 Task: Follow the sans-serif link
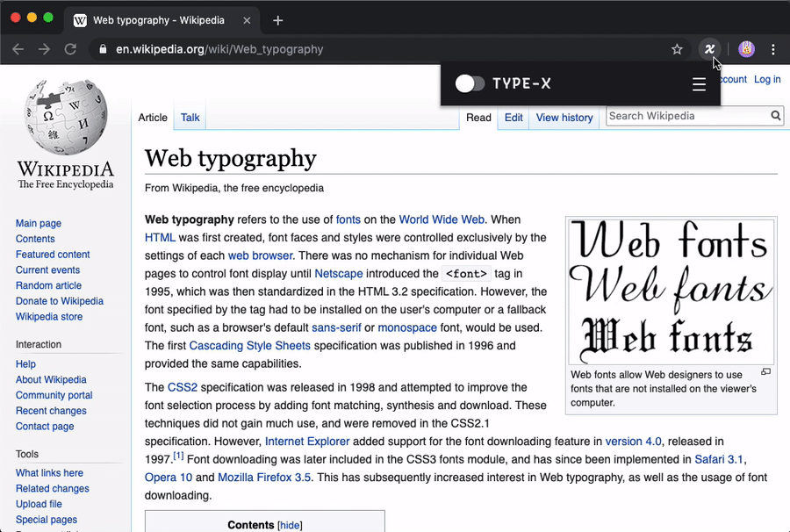pyautogui.click(x=336, y=328)
